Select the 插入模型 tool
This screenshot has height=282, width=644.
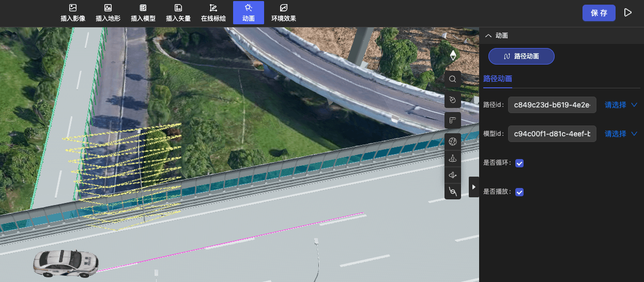click(x=143, y=13)
